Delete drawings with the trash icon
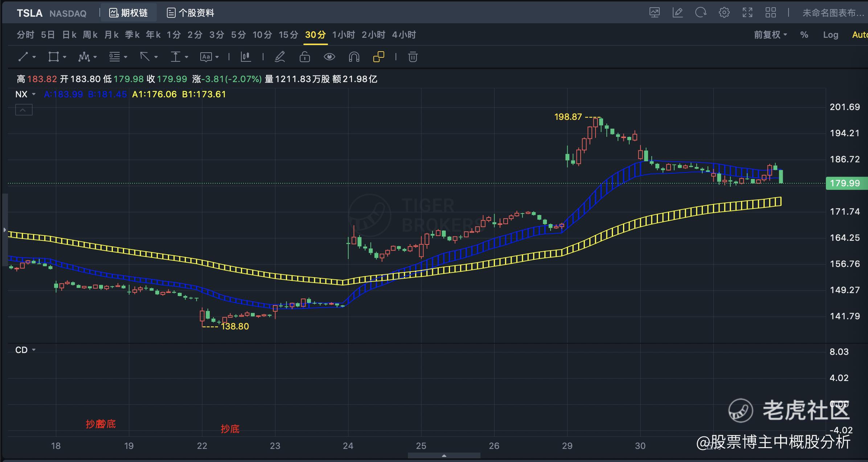This screenshot has height=462, width=868. (413, 57)
